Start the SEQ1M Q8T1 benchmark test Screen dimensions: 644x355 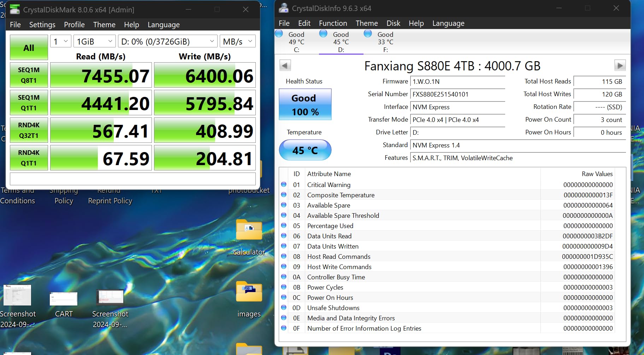[x=29, y=75]
